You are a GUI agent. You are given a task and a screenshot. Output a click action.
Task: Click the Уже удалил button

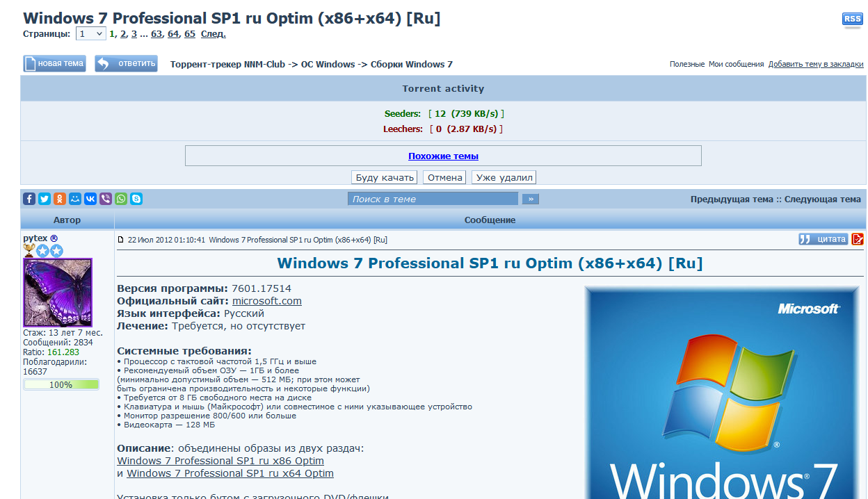504,177
